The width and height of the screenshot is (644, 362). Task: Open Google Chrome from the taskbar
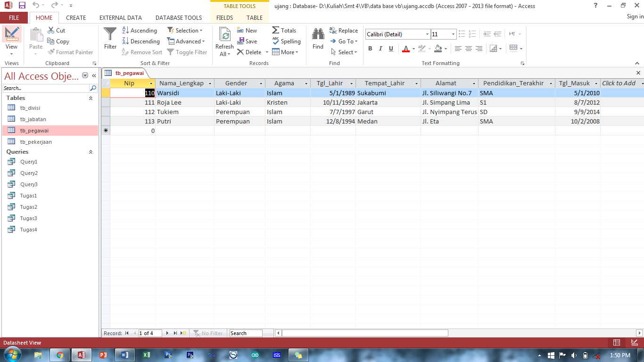60,355
